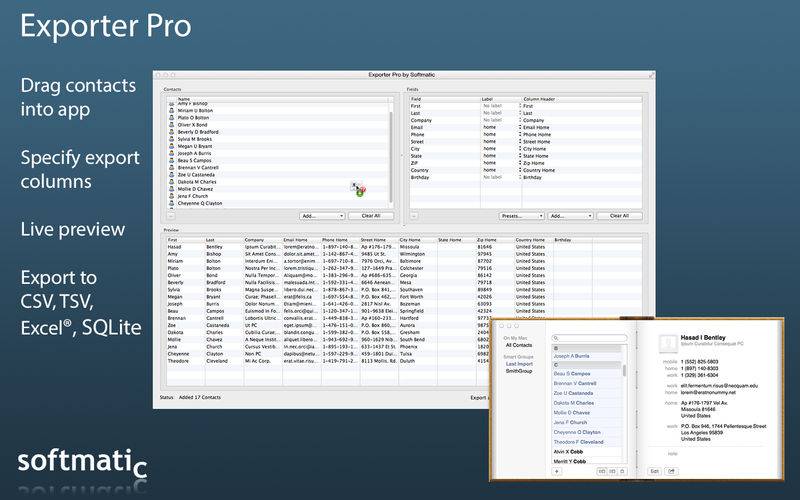This screenshot has height=500, width=800.
Task: Click the home email lorem@eratnonummy.net
Action: point(708,392)
